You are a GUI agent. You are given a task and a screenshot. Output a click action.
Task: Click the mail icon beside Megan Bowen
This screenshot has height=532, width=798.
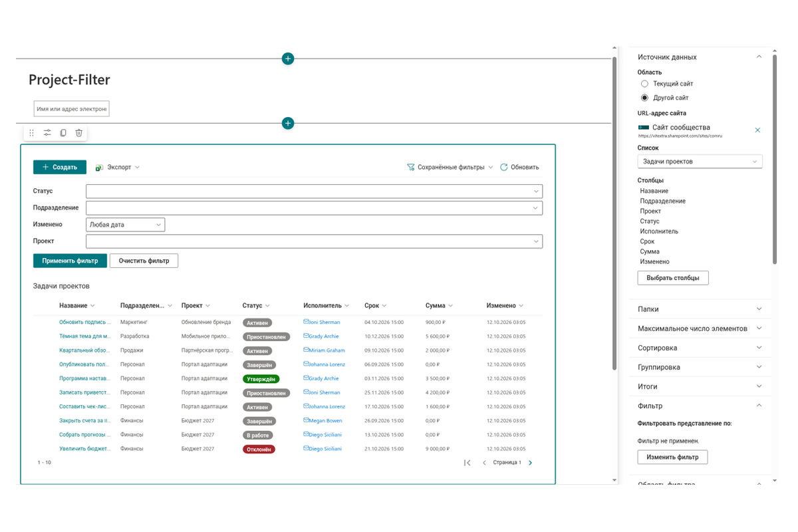coord(306,420)
